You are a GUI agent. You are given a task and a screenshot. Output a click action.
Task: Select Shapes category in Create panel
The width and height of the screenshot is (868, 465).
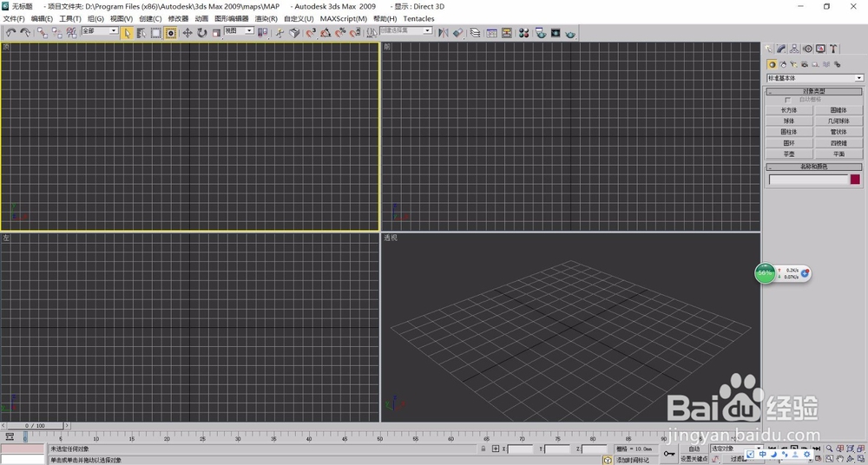click(x=783, y=64)
